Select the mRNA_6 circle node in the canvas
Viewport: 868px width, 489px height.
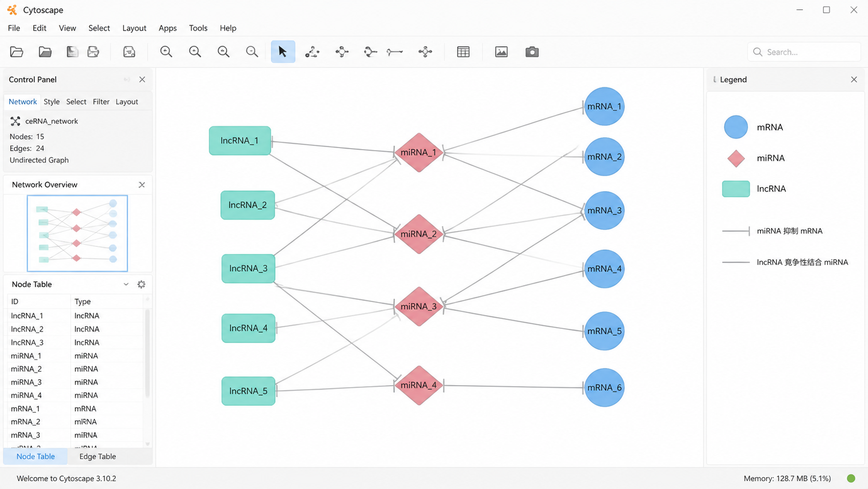(x=604, y=388)
